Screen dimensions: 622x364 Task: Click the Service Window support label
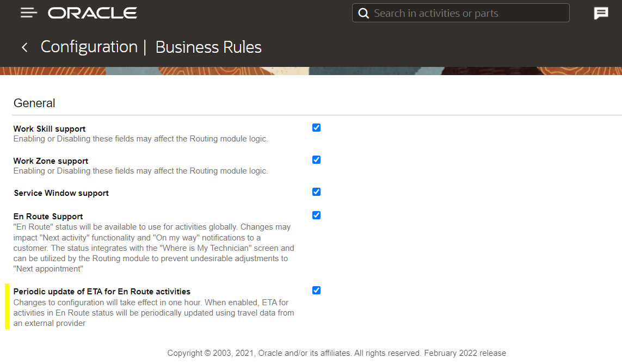point(61,193)
